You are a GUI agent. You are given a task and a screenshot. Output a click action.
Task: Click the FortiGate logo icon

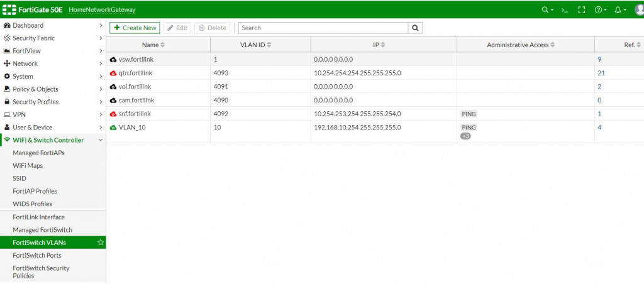9,9
